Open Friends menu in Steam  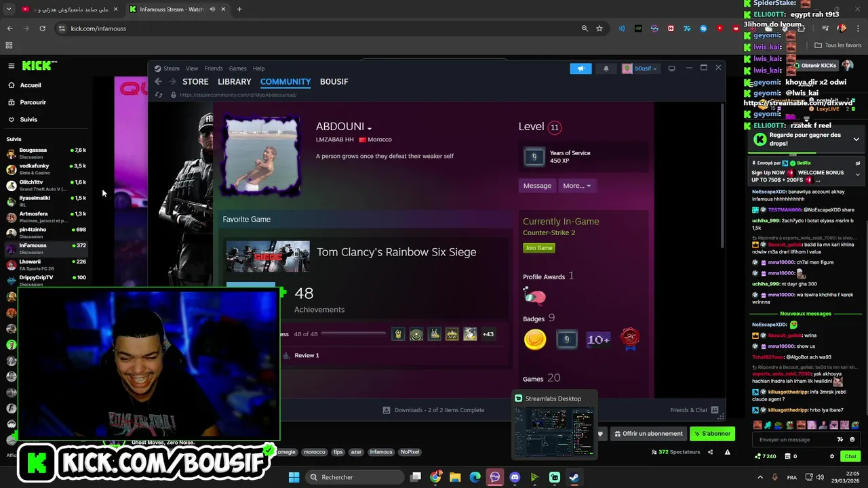(x=214, y=68)
